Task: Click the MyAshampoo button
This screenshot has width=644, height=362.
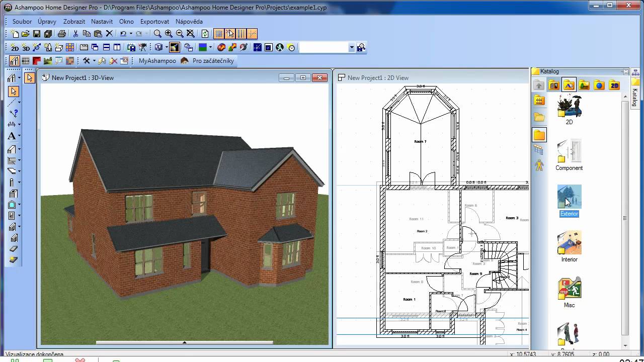Action: tap(157, 61)
